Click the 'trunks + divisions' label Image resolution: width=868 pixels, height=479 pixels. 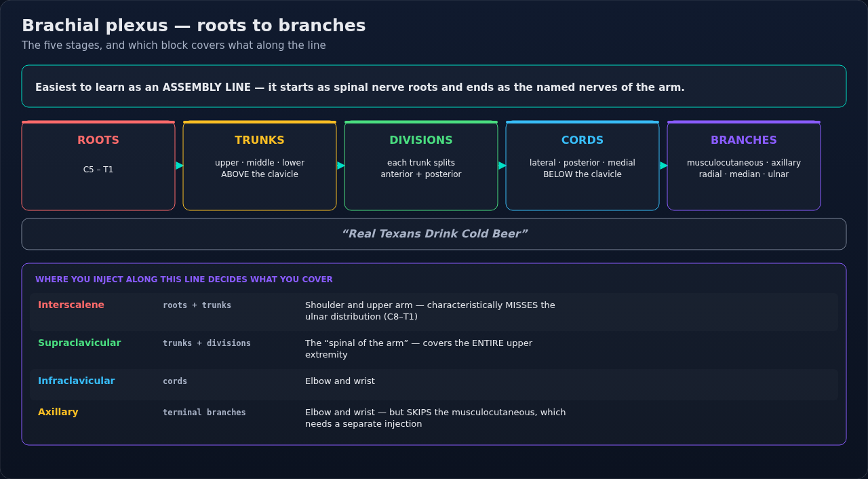point(207,343)
